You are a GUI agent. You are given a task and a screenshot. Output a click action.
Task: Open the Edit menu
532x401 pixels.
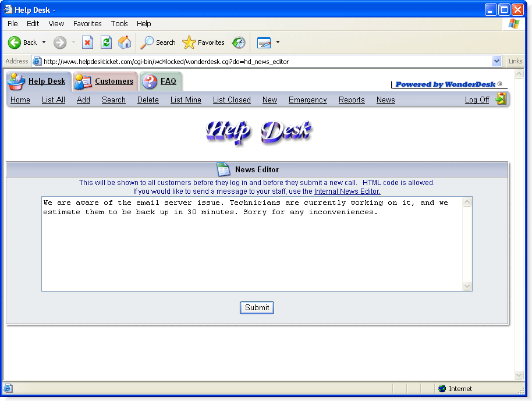click(33, 24)
